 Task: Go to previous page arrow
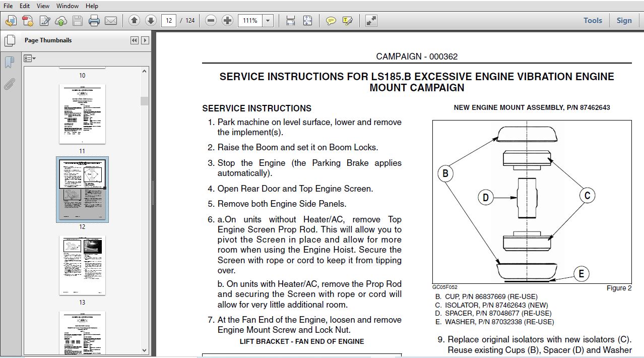coord(134,21)
